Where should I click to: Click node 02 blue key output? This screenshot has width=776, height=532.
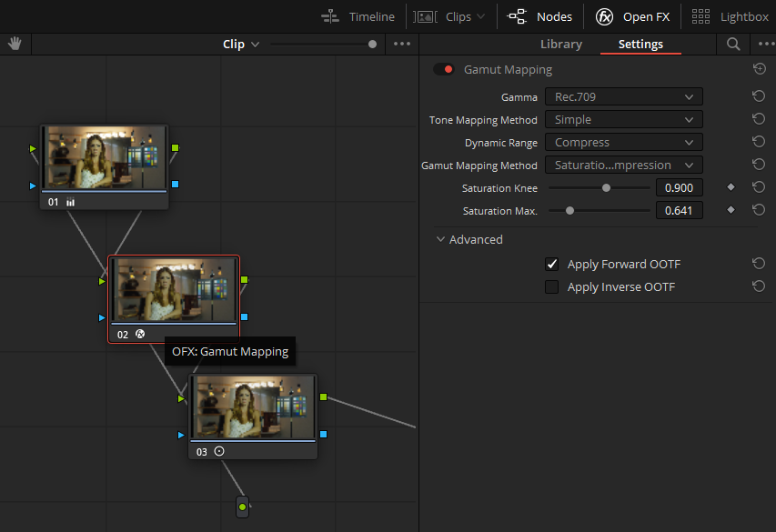pyautogui.click(x=245, y=316)
